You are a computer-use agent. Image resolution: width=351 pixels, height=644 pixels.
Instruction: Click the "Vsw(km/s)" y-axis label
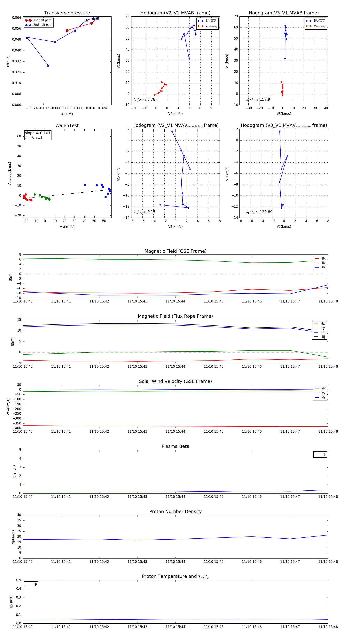pyautogui.click(x=8, y=407)
